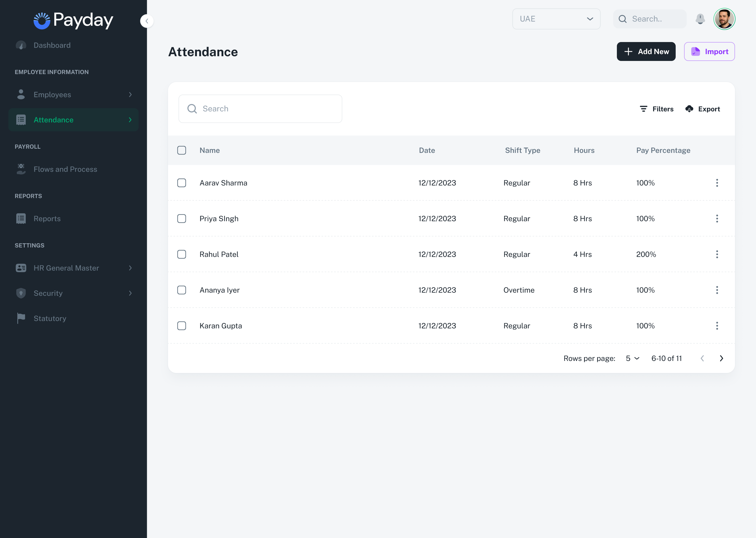Click the Export cloud icon
Viewport: 756px width, 538px height.
coord(689,109)
